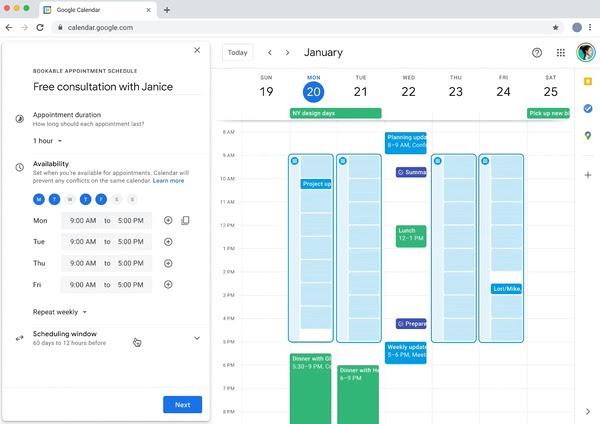Select Monday 20 date header
Viewport: 600px width, 424px height.
pyautogui.click(x=313, y=91)
